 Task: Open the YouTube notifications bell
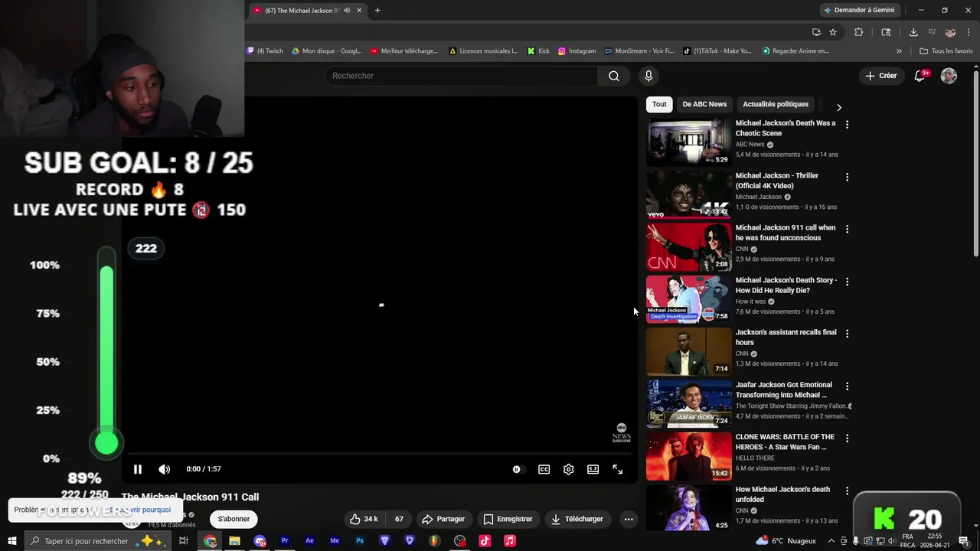tap(920, 76)
